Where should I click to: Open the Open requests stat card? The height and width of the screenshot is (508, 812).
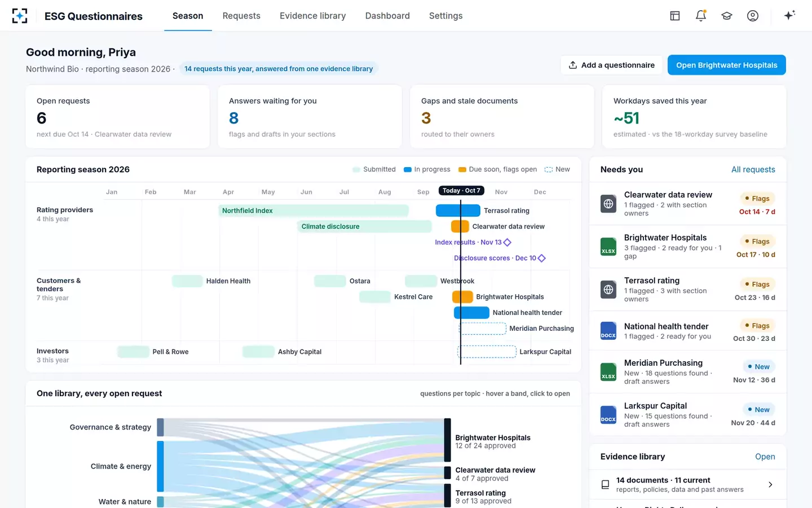[x=118, y=117]
